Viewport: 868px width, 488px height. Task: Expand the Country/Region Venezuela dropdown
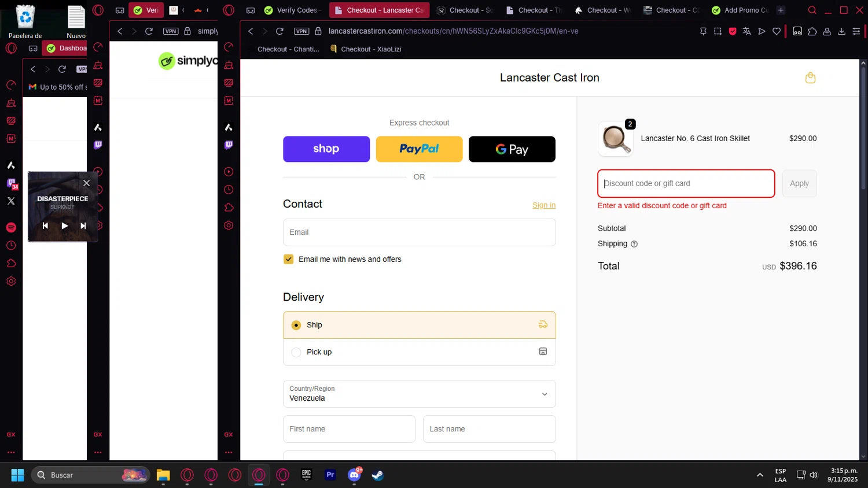[x=419, y=394]
